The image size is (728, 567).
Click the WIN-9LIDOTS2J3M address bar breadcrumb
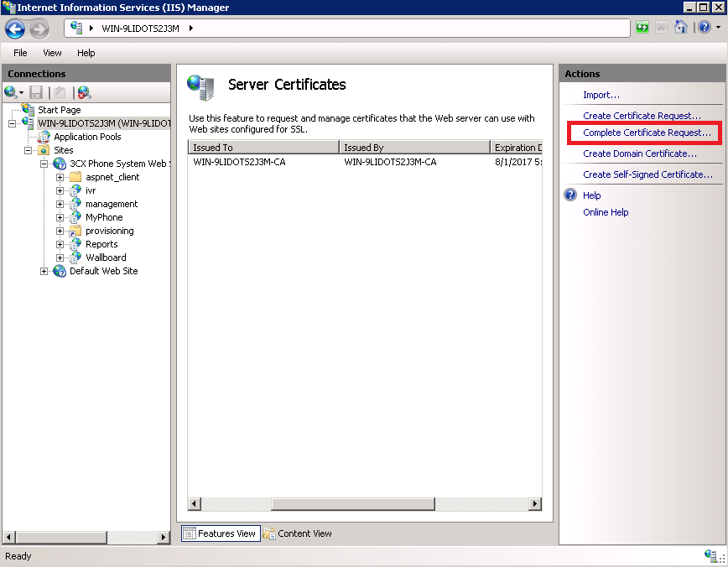click(140, 29)
